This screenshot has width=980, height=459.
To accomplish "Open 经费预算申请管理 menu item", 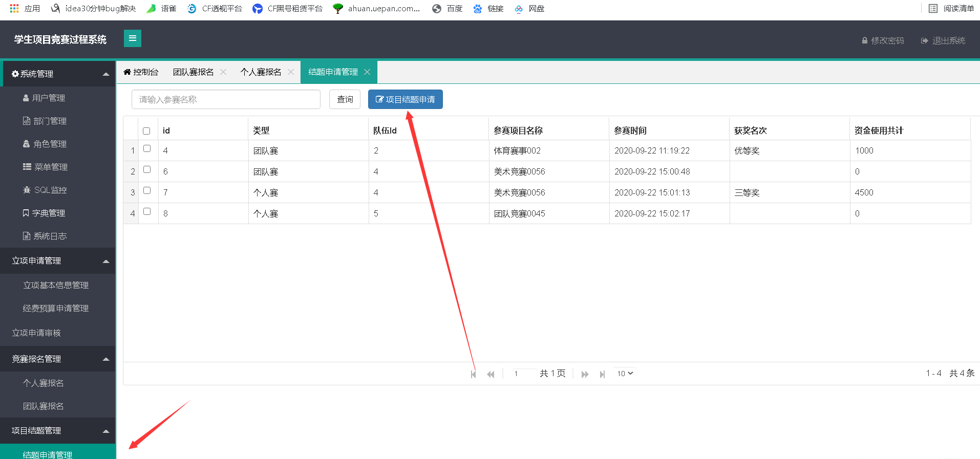I will click(x=58, y=308).
